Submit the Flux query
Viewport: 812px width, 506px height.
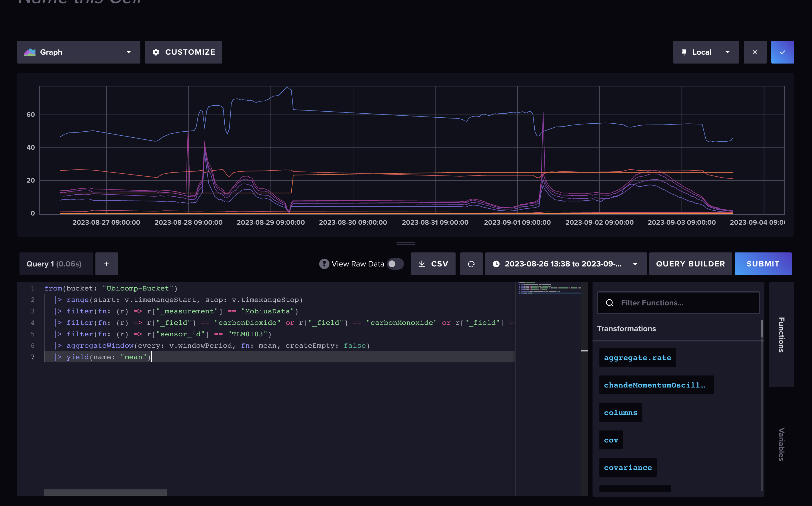[x=763, y=264]
